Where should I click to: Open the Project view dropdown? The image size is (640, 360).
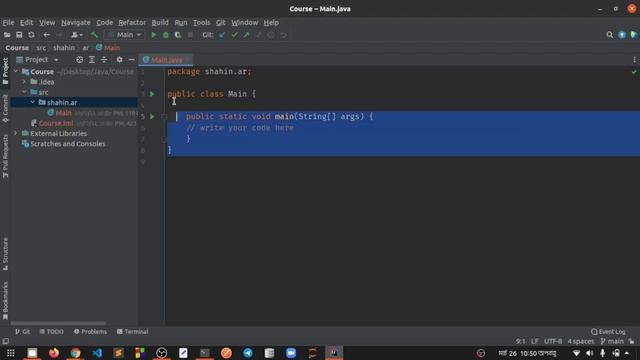click(38, 60)
